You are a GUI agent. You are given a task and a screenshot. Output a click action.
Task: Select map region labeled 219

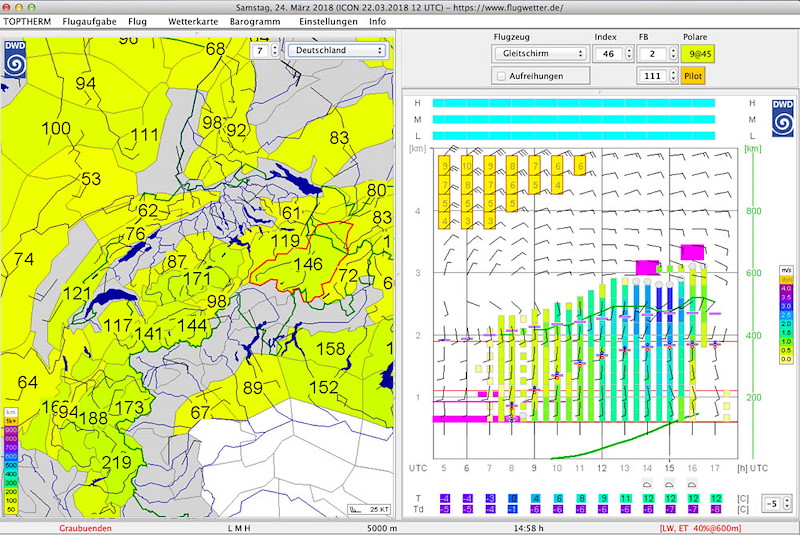tap(117, 463)
